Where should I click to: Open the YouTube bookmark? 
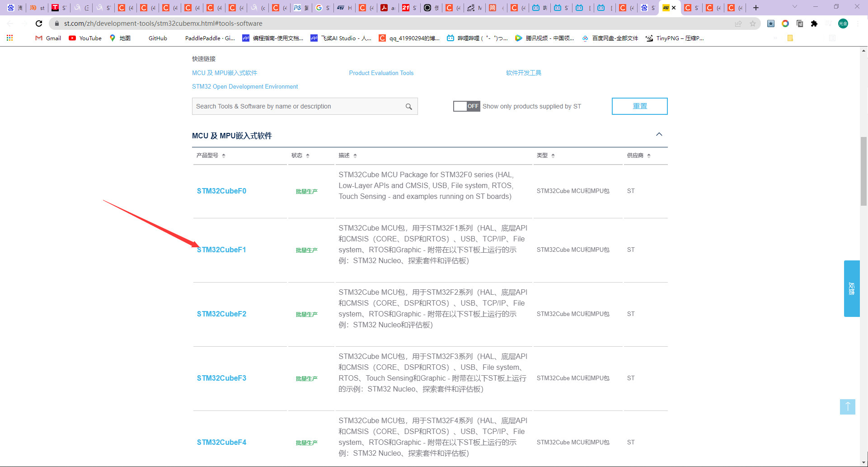coord(85,38)
